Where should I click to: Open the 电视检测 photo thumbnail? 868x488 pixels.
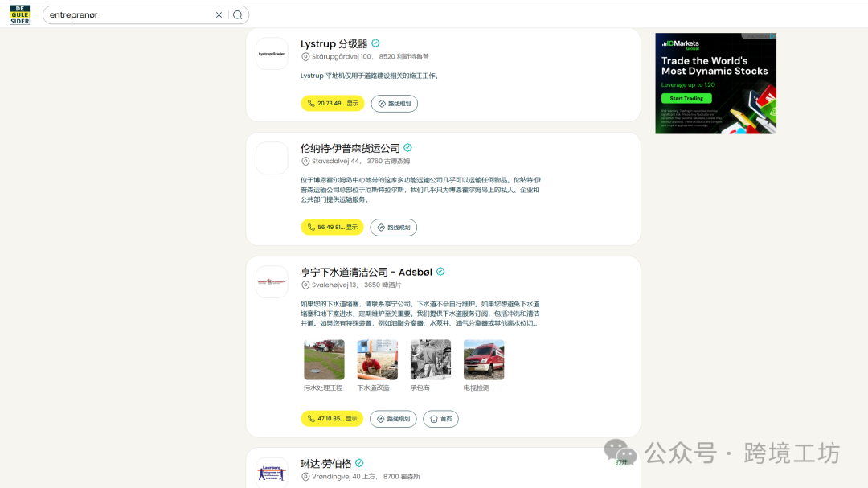point(483,359)
